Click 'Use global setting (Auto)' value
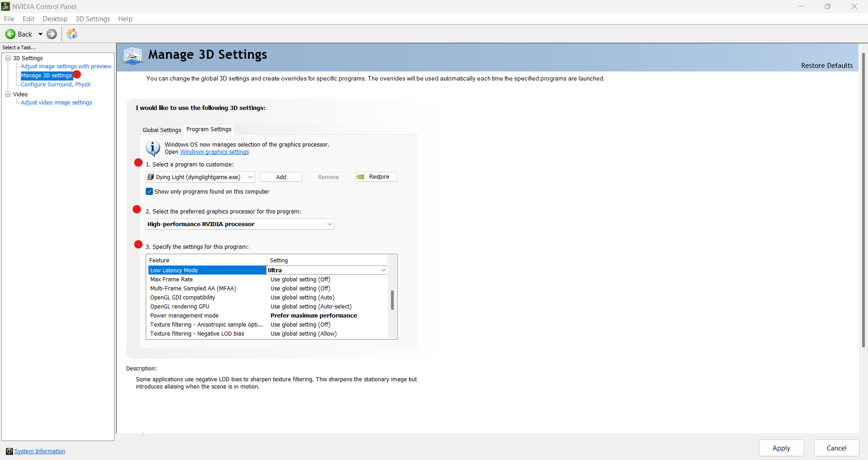Image resolution: width=868 pixels, height=460 pixels. click(x=302, y=298)
